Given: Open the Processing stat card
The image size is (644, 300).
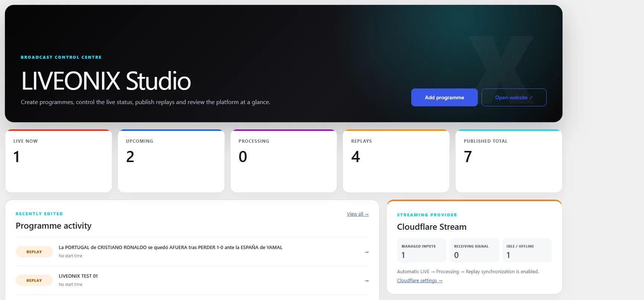Looking at the screenshot, I should pyautogui.click(x=284, y=161).
